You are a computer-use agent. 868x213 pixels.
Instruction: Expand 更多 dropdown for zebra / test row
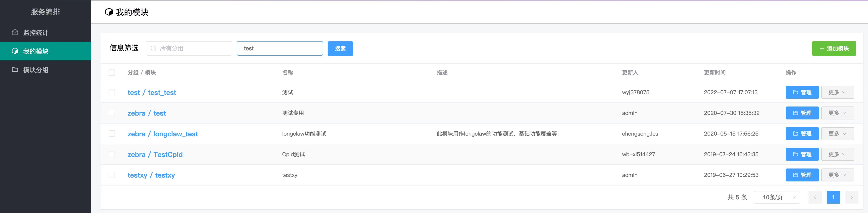click(838, 113)
